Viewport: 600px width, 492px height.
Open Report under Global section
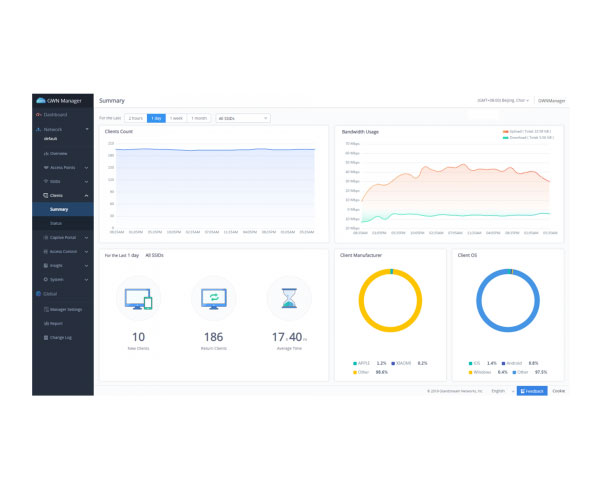coord(56,323)
